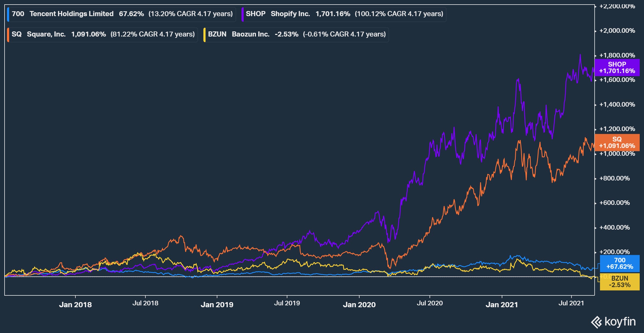Click the blue color bar beside 700

pyautogui.click(x=8, y=14)
